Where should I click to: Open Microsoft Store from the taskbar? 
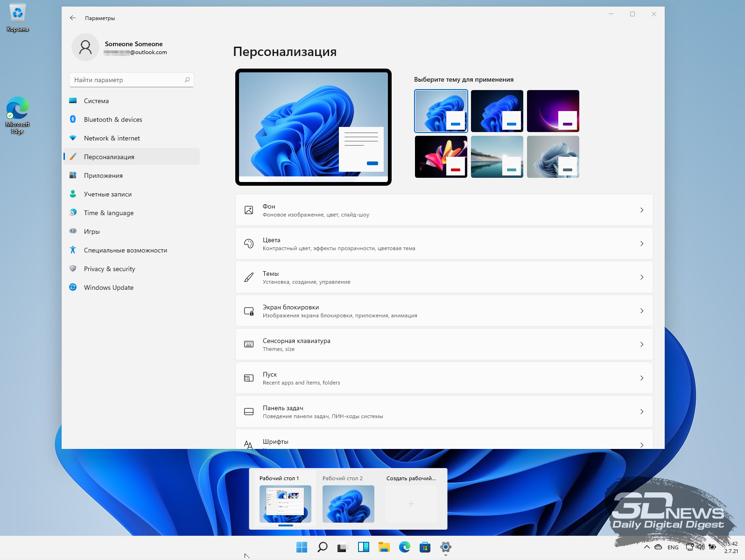click(x=425, y=547)
